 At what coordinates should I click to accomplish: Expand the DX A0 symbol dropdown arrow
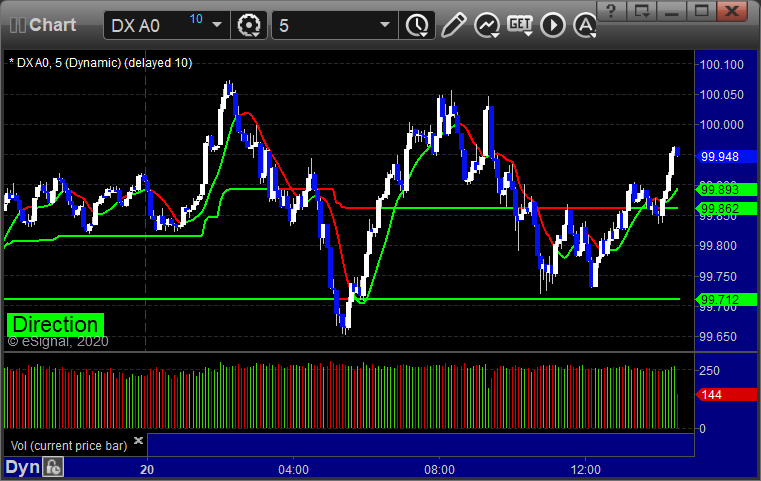click(x=217, y=25)
